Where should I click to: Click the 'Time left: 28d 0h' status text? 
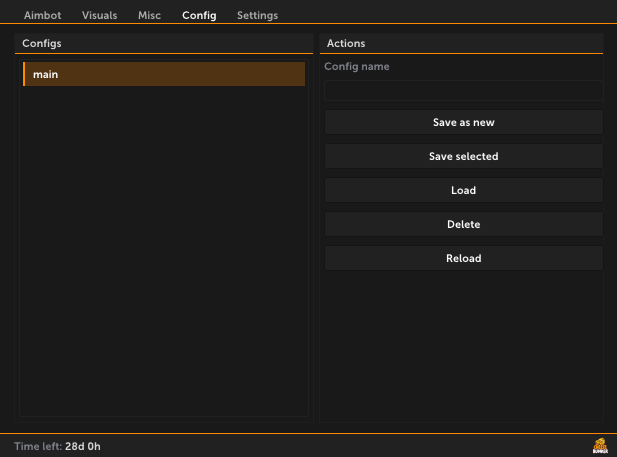click(x=57, y=446)
